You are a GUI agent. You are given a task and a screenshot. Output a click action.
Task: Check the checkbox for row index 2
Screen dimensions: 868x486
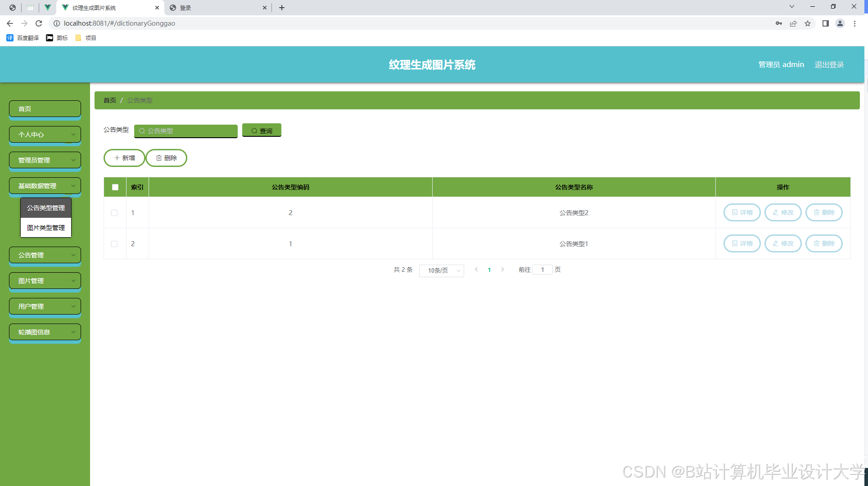114,244
